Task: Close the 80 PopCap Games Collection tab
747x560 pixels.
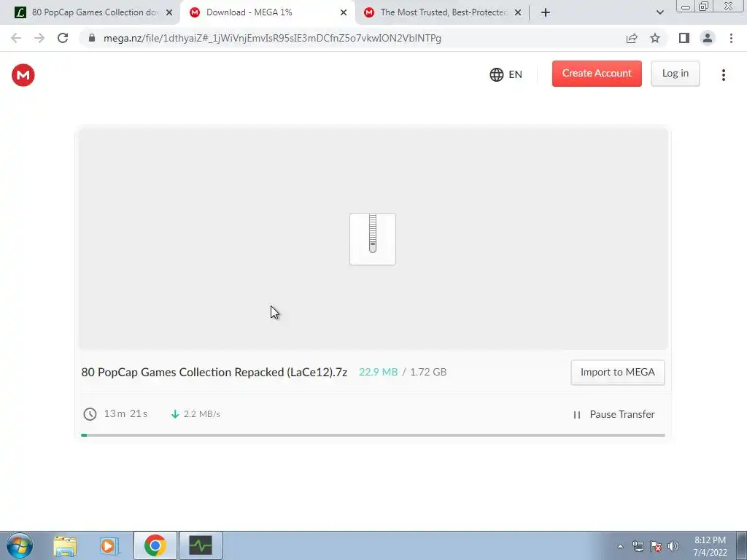Action: [169, 13]
